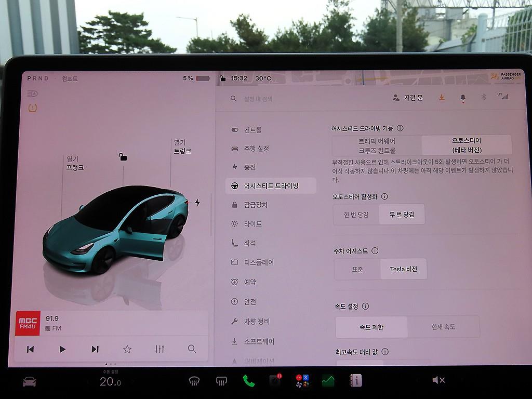This screenshot has width=532, height=399.
Task: Open the notifications bell
Action: (463, 98)
